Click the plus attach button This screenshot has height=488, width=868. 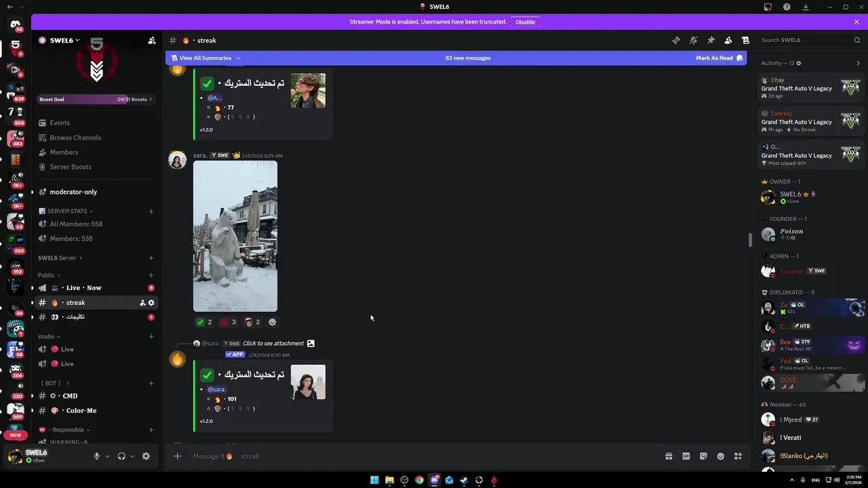pos(177,456)
